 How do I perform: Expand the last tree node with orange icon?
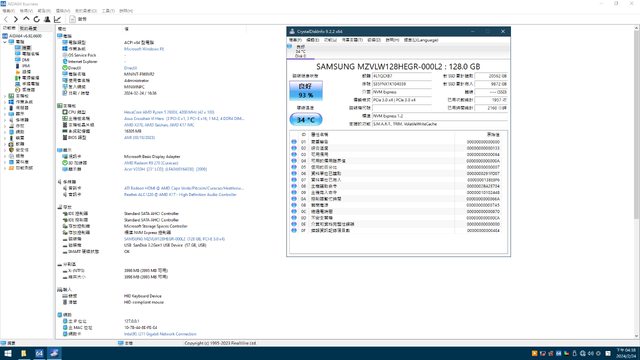click(x=5, y=168)
